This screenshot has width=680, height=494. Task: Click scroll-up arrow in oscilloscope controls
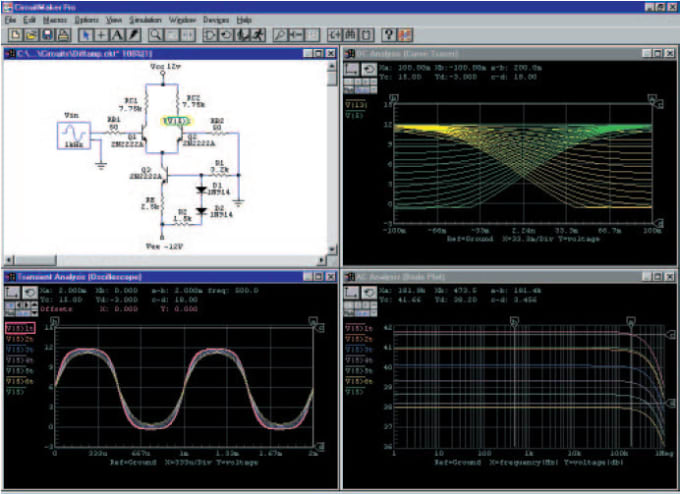34,305
